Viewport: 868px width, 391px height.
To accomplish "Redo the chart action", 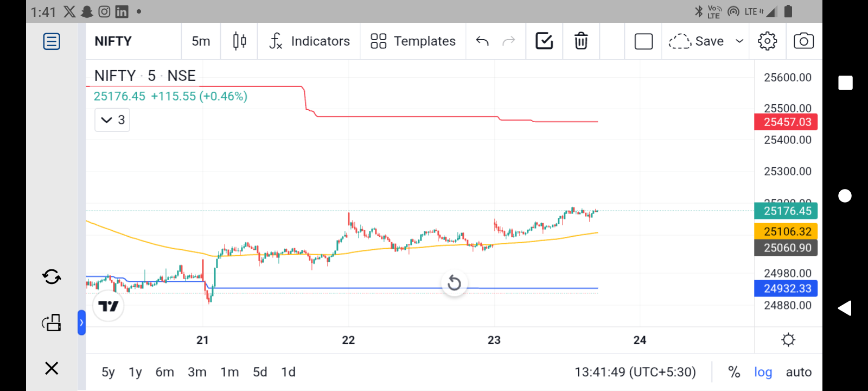I will click(508, 41).
